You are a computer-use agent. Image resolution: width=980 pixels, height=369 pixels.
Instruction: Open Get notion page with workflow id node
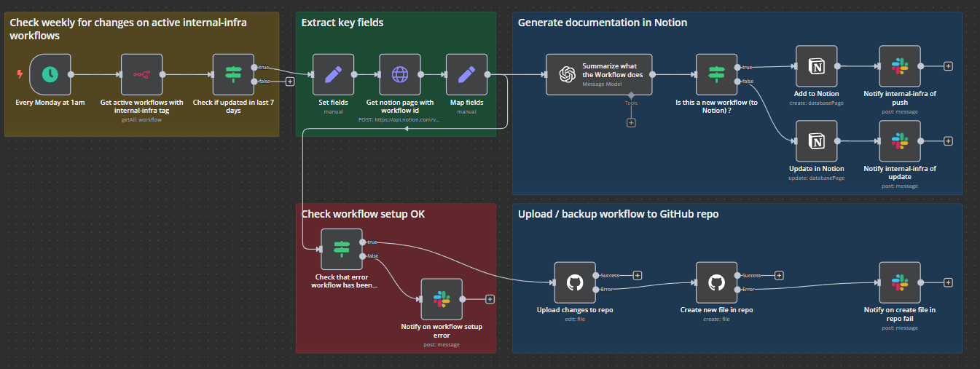(x=400, y=74)
